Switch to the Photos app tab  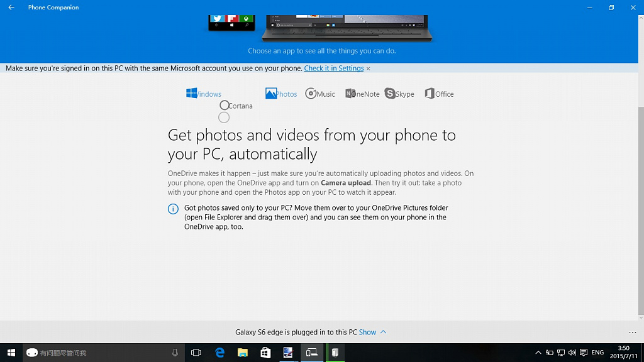point(281,94)
